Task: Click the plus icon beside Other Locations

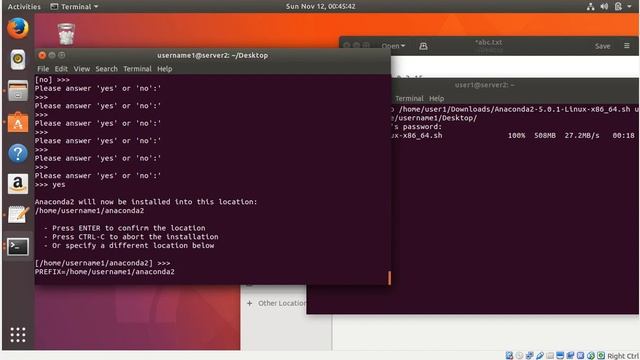Action: 249,303
